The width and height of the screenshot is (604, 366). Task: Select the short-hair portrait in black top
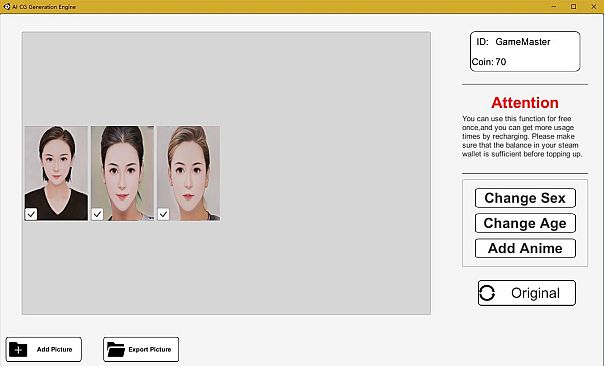click(56, 173)
